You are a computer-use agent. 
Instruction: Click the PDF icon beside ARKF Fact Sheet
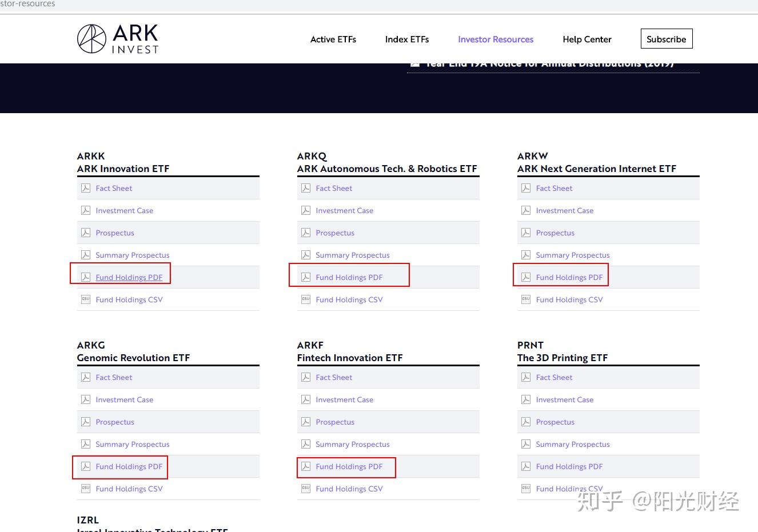[306, 377]
